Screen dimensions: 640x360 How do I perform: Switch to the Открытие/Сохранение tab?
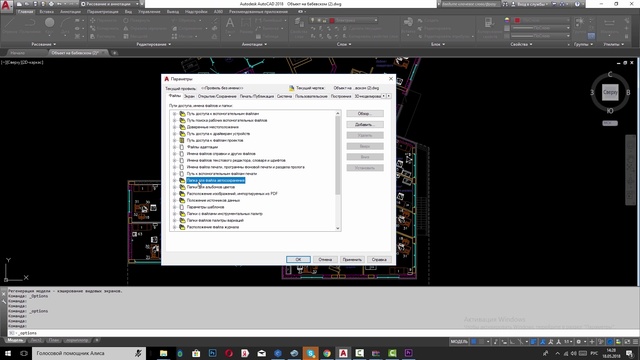tap(217, 96)
